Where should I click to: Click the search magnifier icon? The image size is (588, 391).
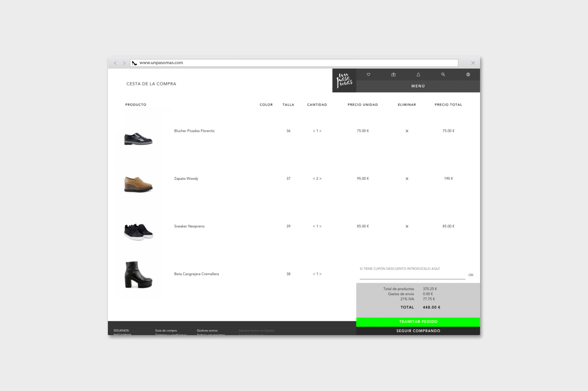(443, 74)
